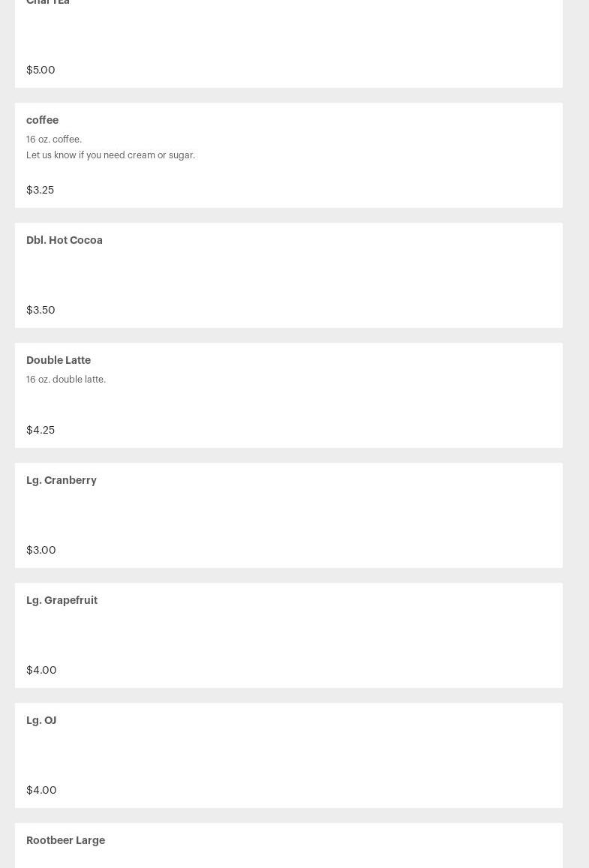Select the Double Latte item title

pyautogui.click(x=59, y=360)
